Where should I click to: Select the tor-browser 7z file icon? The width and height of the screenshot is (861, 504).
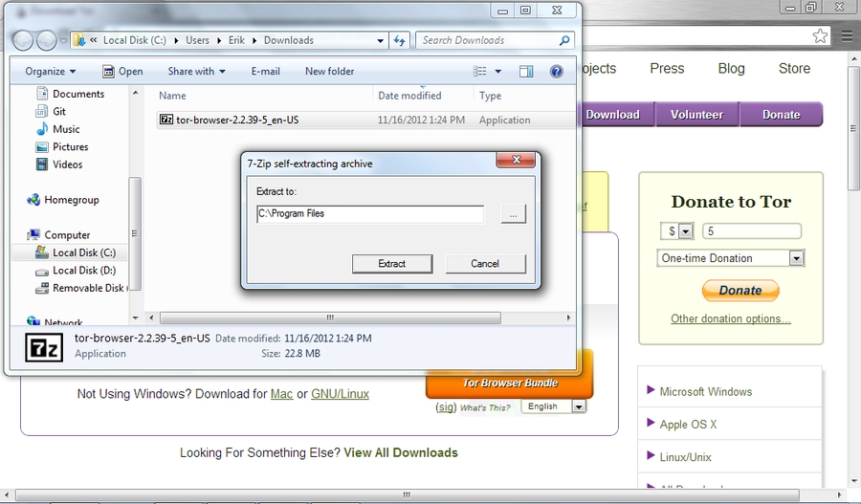point(166,121)
